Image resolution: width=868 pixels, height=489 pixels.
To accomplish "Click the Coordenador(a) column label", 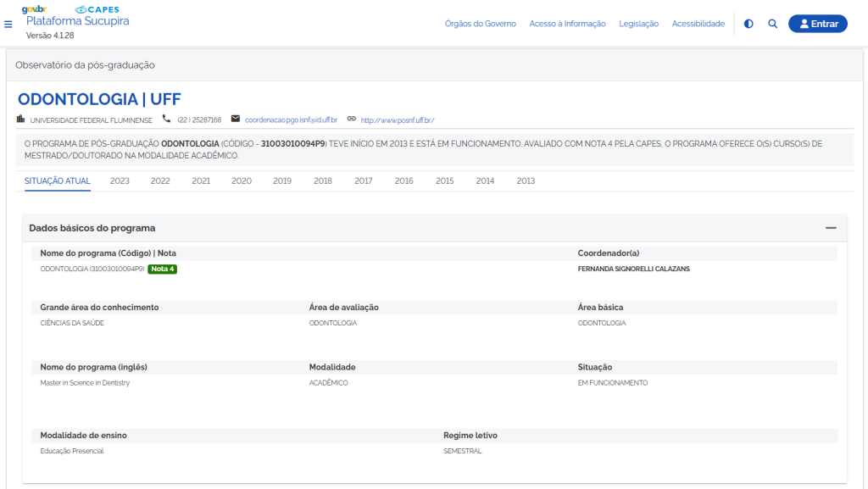I will click(609, 253).
